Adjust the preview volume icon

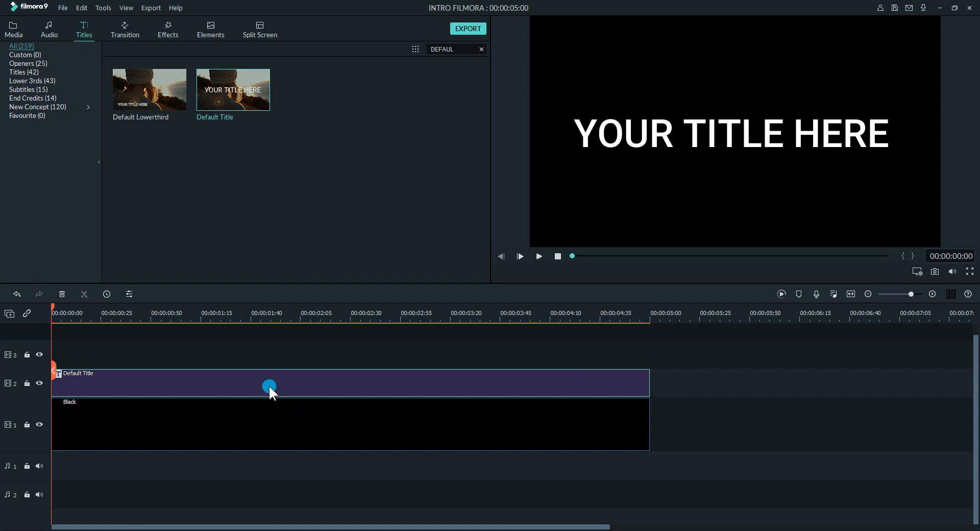coord(952,272)
